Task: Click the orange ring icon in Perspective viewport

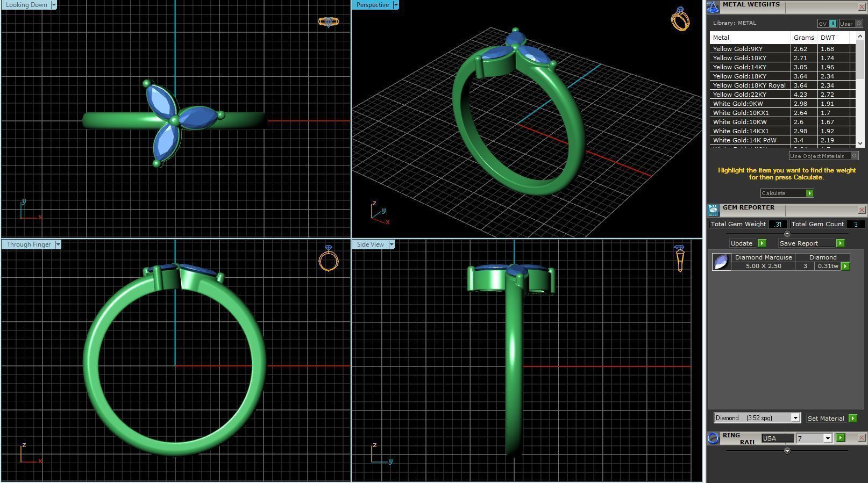Action: 680,19
